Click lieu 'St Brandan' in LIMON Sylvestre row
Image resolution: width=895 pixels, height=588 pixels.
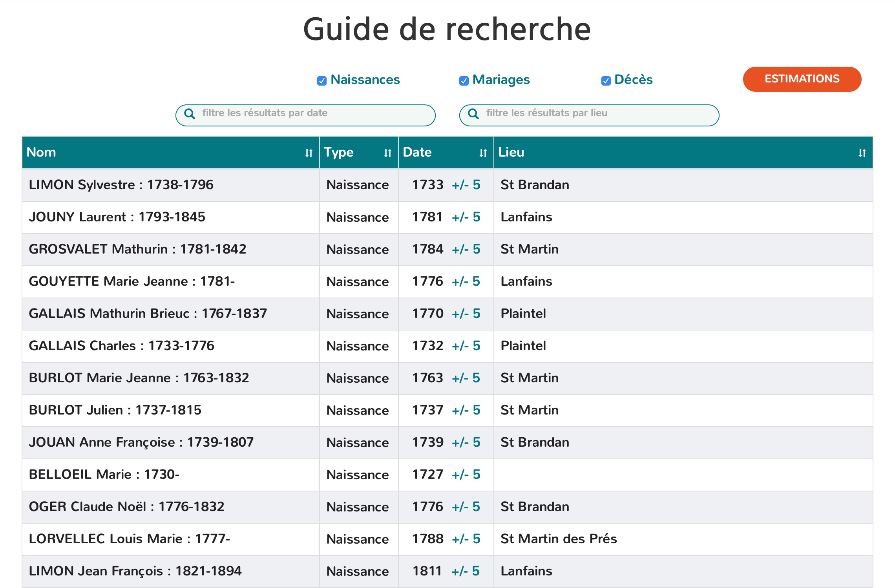tap(535, 185)
